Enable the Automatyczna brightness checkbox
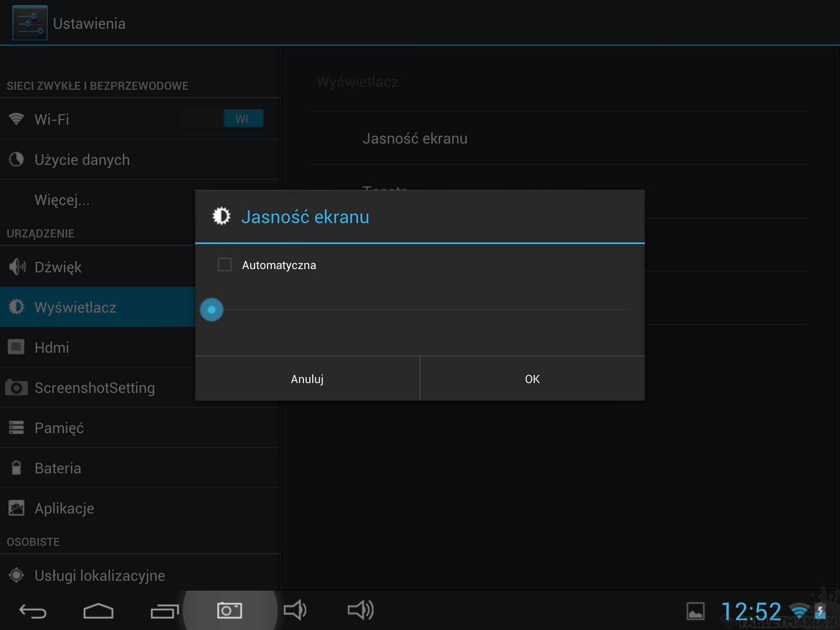The image size is (840, 630). point(225,265)
